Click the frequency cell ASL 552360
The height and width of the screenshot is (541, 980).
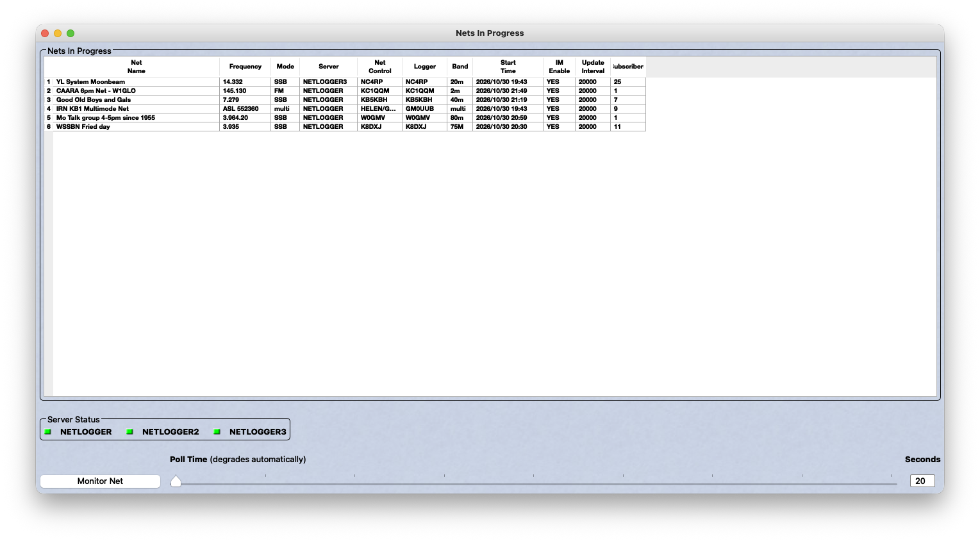245,109
